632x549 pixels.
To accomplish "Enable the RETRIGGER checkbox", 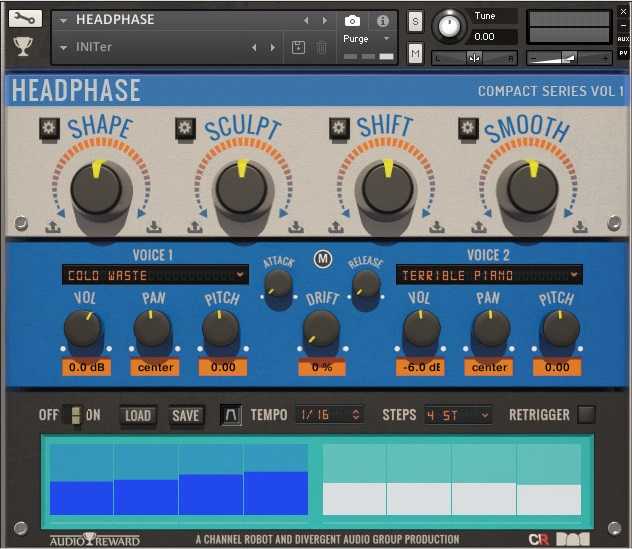I will pyautogui.click(x=586, y=414).
